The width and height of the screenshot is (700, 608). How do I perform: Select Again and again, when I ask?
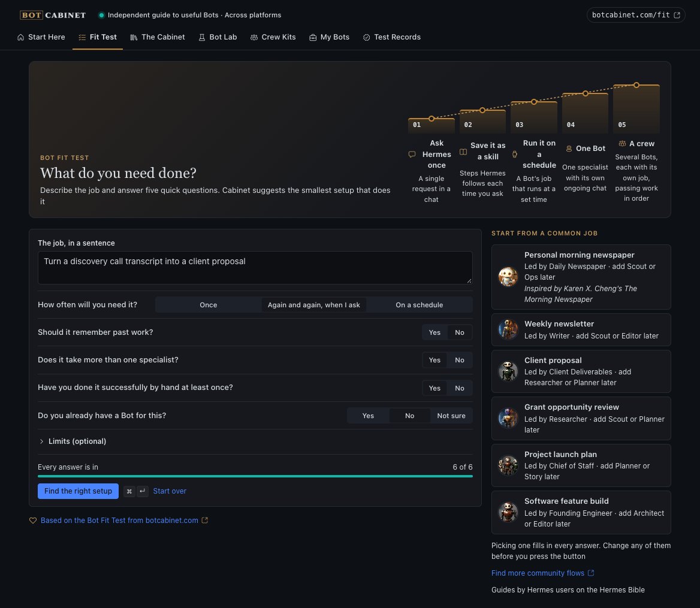coord(314,305)
